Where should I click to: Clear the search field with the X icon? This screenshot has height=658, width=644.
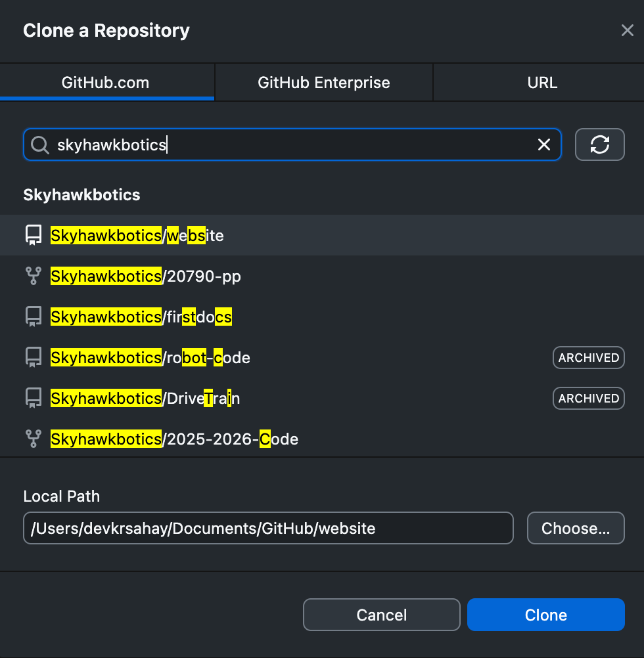(544, 144)
